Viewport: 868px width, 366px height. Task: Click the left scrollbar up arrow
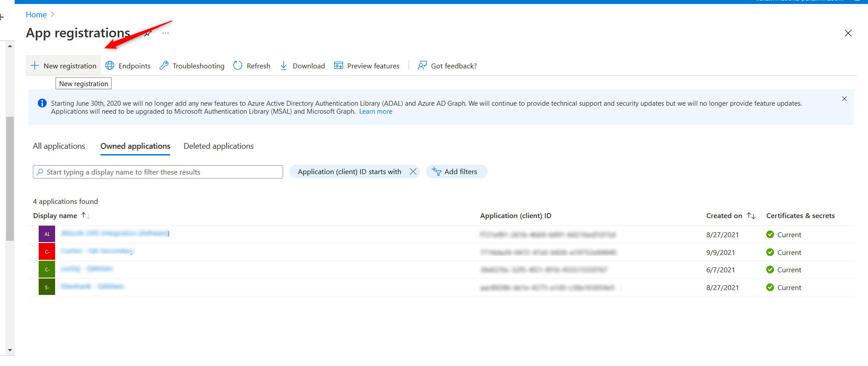point(10,46)
